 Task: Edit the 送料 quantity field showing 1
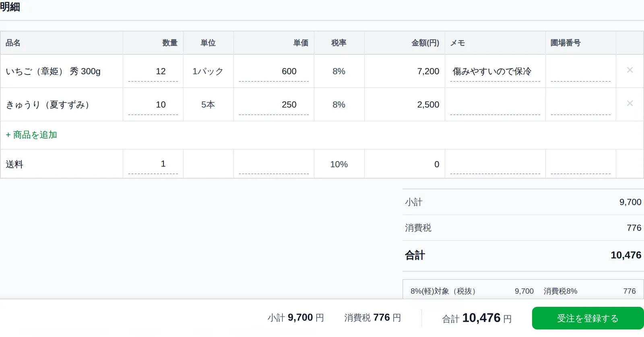pyautogui.click(x=153, y=164)
